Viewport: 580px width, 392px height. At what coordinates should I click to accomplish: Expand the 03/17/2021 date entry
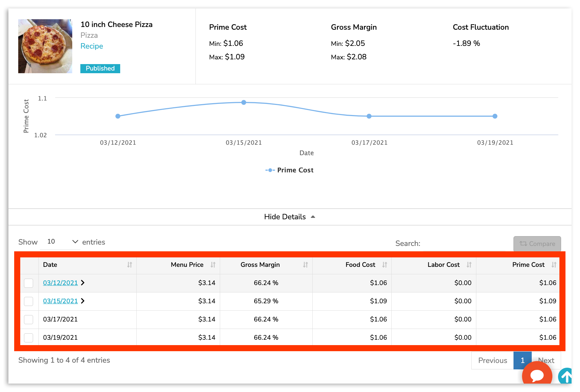(60, 319)
